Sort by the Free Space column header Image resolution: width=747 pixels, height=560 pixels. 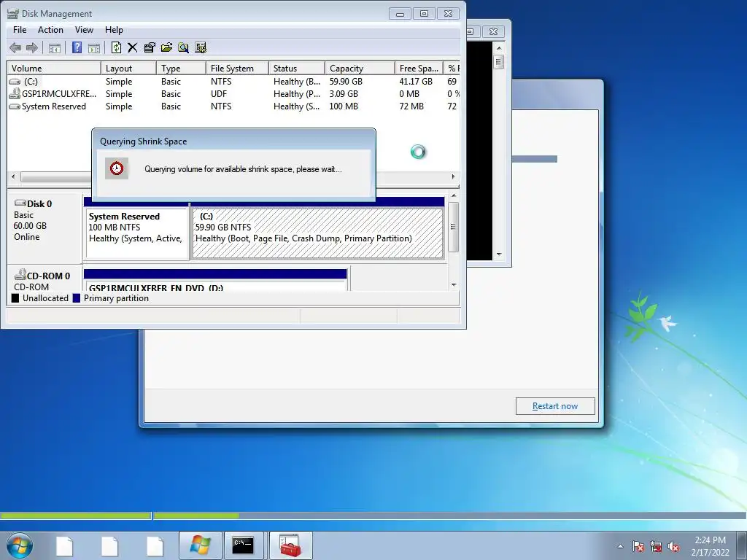(x=419, y=68)
